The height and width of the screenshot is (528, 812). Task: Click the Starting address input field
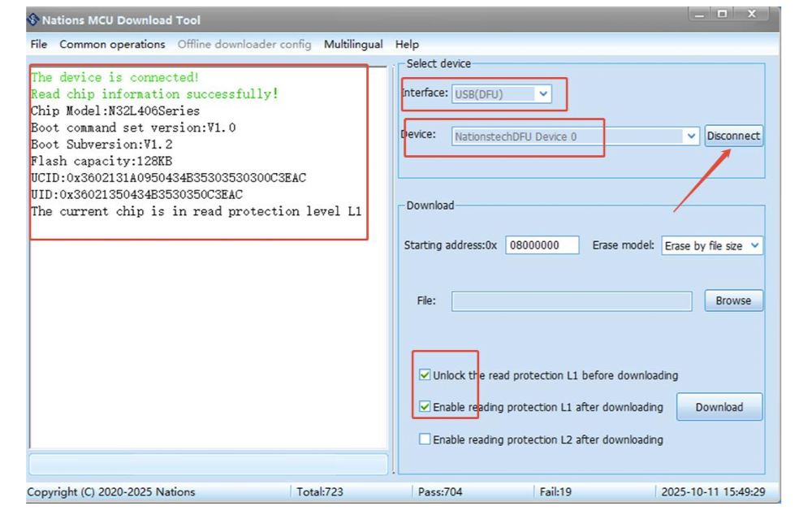point(542,245)
